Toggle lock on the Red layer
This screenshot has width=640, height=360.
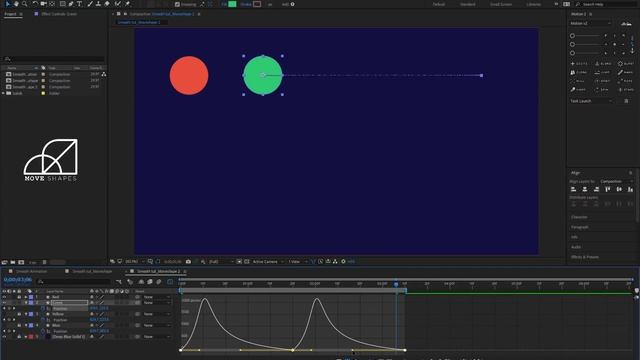(19, 297)
